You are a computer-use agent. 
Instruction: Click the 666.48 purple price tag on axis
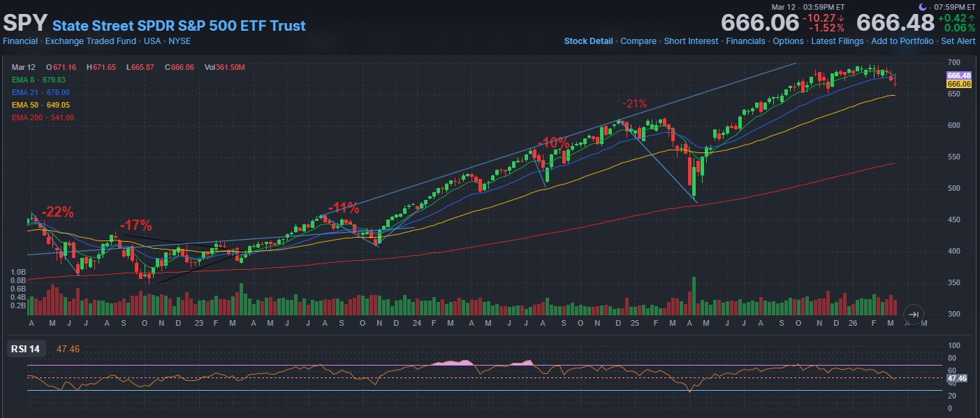point(958,75)
